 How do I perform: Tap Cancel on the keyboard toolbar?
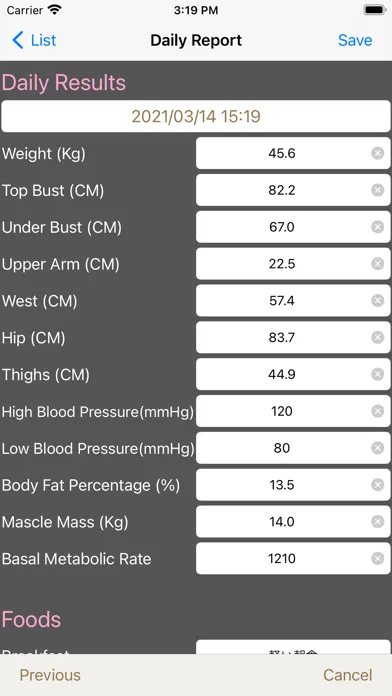point(348,675)
